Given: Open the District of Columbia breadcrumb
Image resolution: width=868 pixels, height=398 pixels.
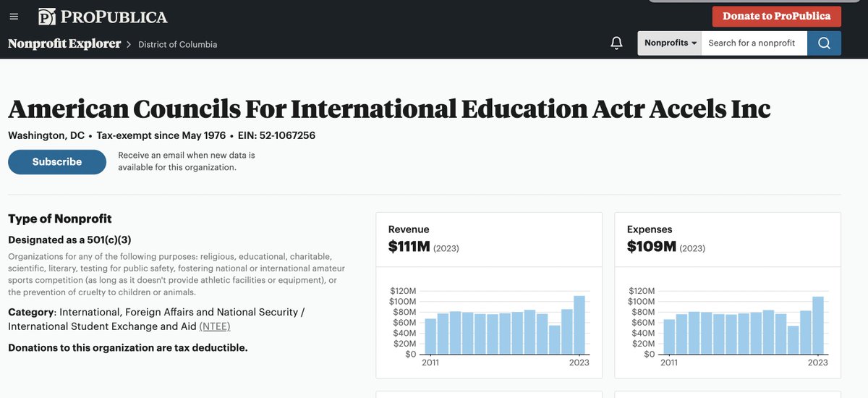Looking at the screenshot, I should tap(178, 44).
